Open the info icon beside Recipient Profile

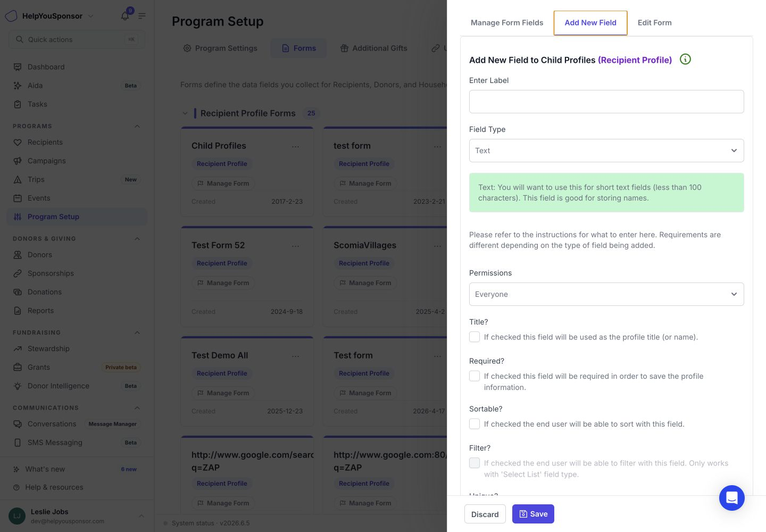coord(685,59)
